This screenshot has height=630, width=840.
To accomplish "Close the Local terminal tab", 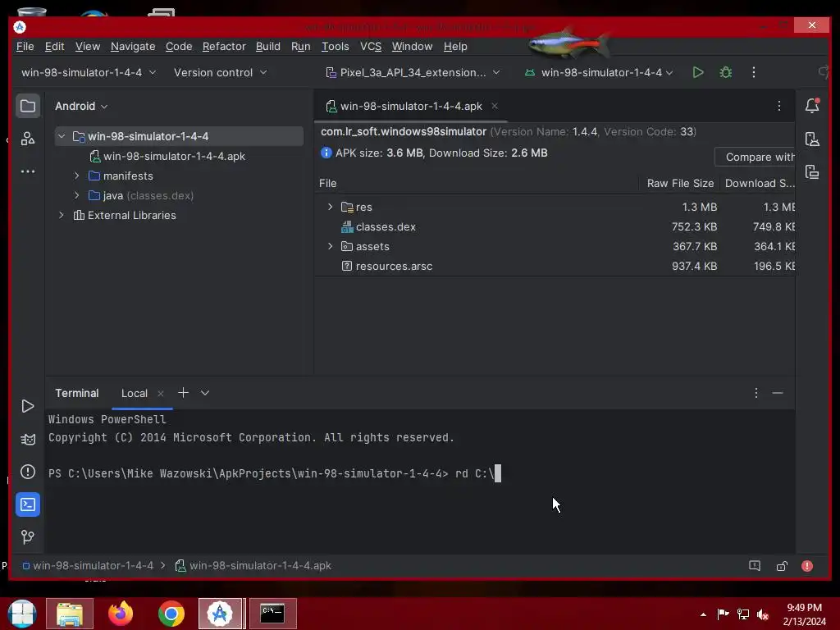I will (161, 393).
